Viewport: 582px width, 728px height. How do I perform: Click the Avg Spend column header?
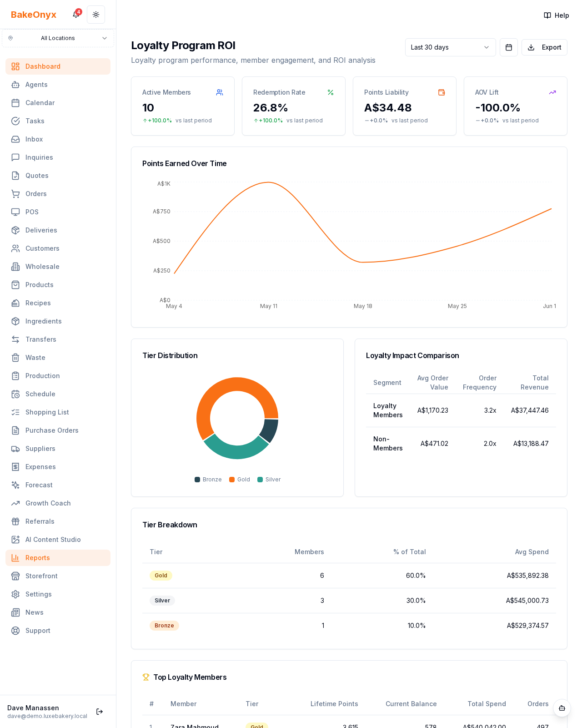[532, 552]
